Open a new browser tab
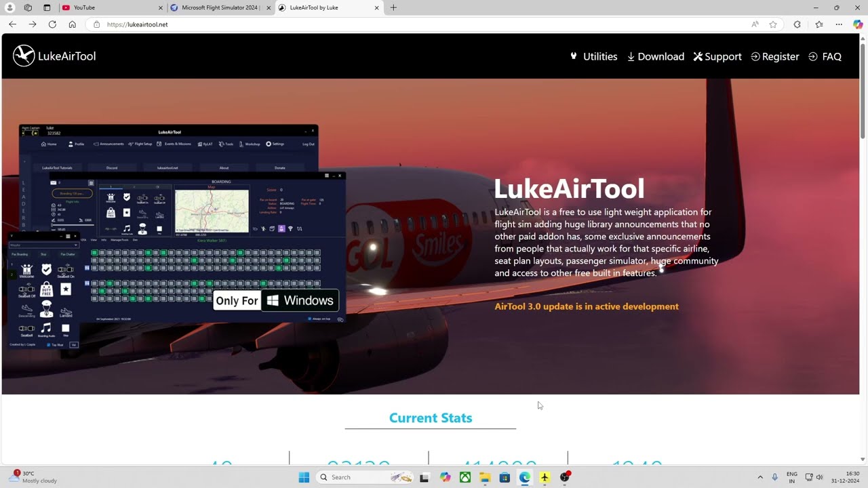Viewport: 868px width, 488px height. click(x=393, y=7)
